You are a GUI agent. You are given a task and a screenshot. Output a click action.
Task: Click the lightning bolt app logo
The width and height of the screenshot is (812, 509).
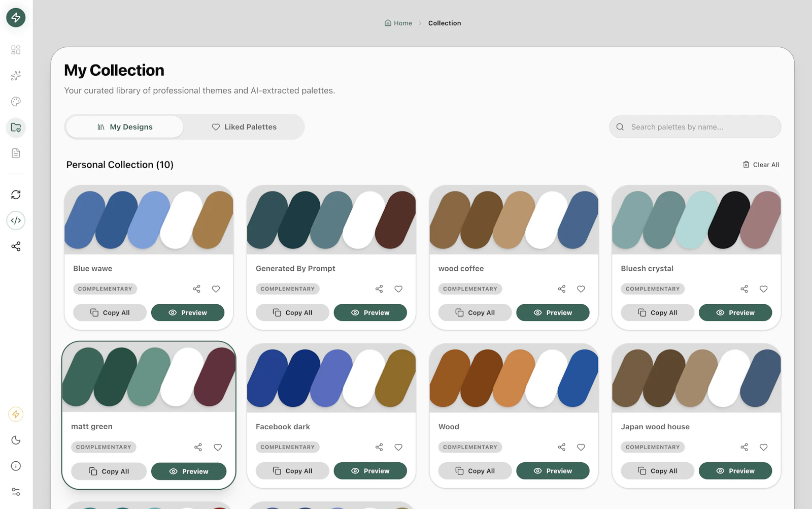tap(16, 17)
